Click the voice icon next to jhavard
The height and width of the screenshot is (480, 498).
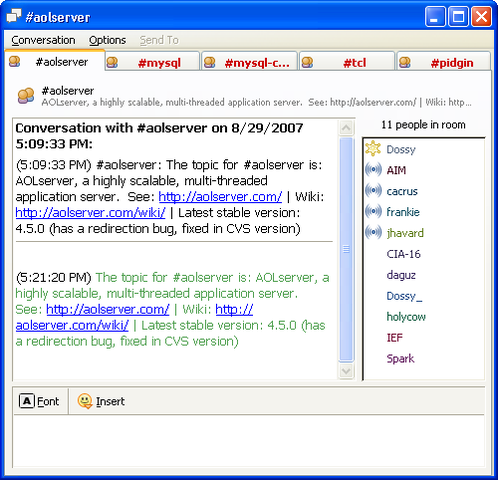373,232
